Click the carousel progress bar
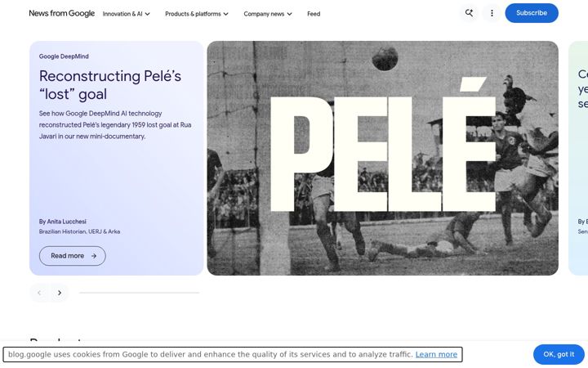This screenshot has height=368, width=588. (x=139, y=293)
